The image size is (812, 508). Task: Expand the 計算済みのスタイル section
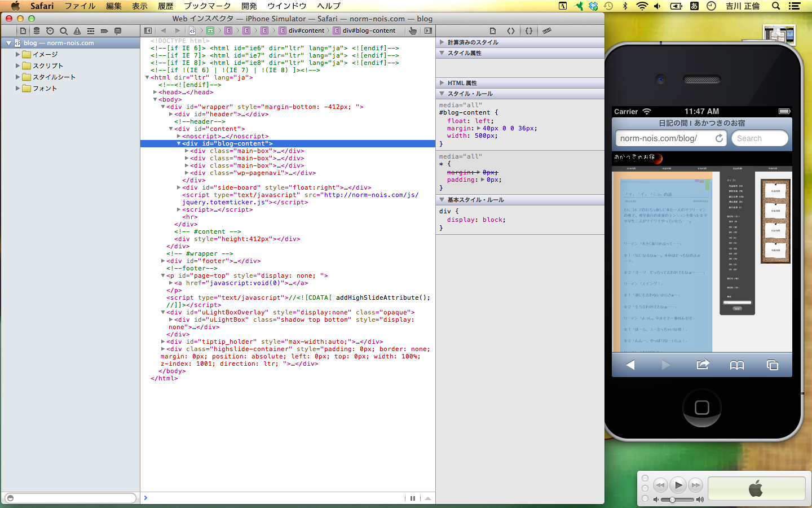point(442,42)
